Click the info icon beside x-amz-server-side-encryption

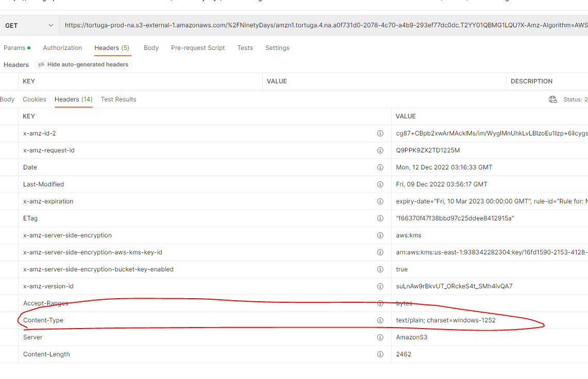380,235
